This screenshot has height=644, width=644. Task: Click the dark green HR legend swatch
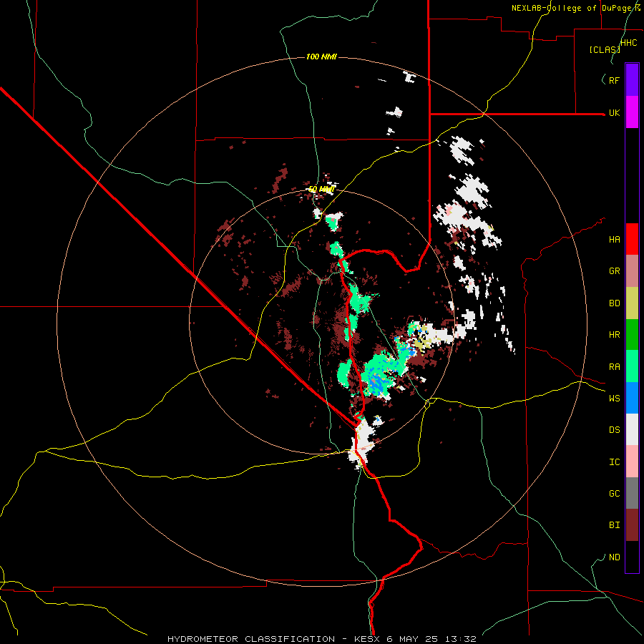[632, 335]
